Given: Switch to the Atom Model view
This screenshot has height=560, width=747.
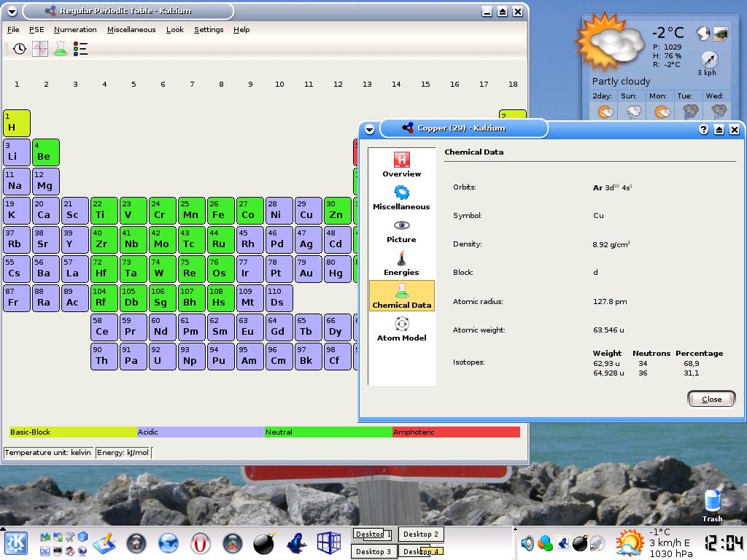Looking at the screenshot, I should [x=401, y=329].
